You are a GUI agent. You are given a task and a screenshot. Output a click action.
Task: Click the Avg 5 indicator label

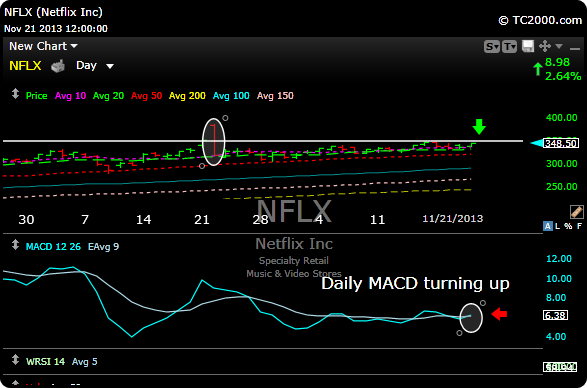pyautogui.click(x=85, y=362)
